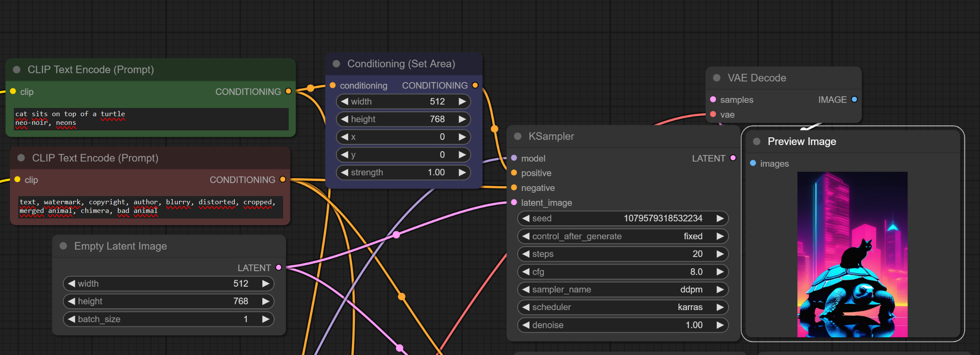The width and height of the screenshot is (980, 355).
Task: Open the scheduler karras dropdown
Action: [622, 307]
